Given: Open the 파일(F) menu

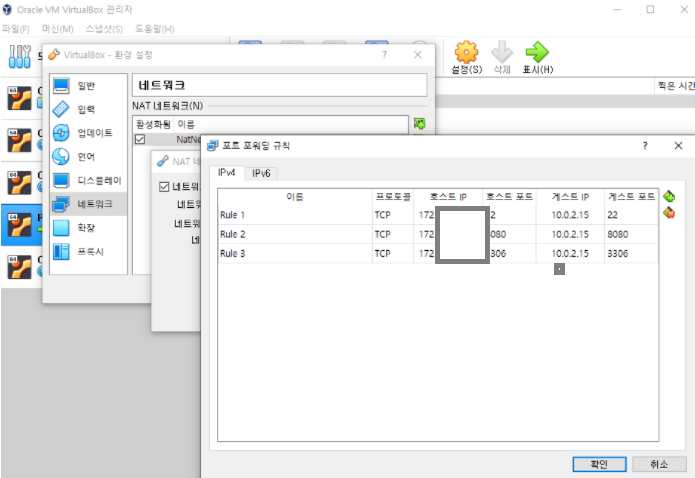Looking at the screenshot, I should click(16, 29).
